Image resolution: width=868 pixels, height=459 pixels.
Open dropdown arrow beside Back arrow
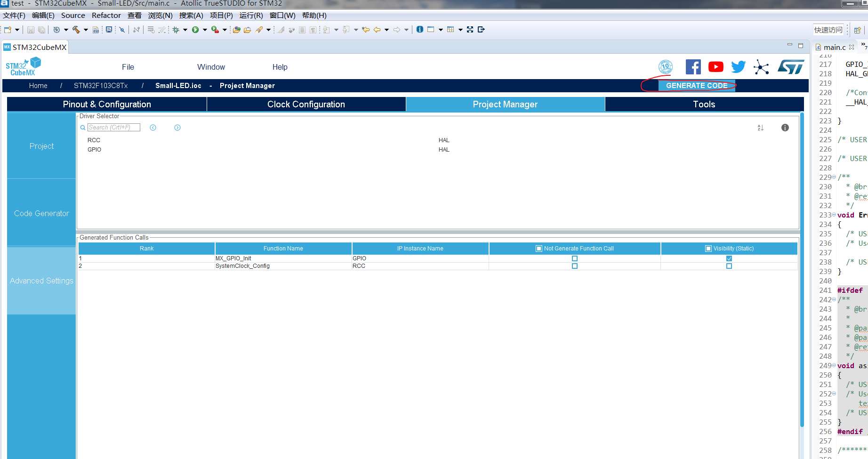386,30
